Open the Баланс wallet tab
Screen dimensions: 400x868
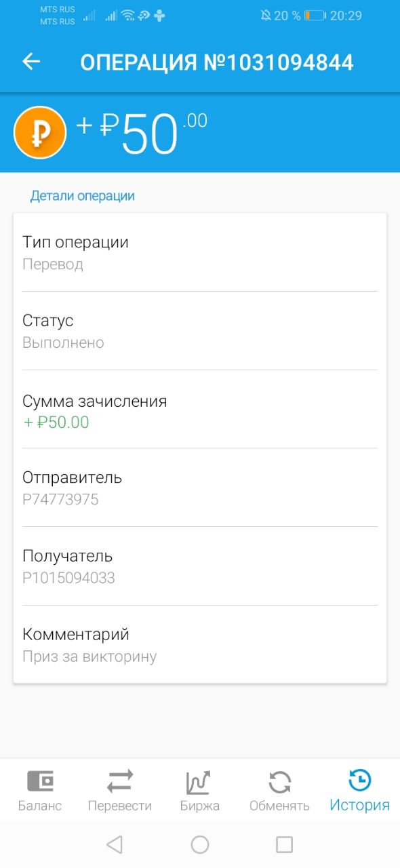click(x=40, y=791)
